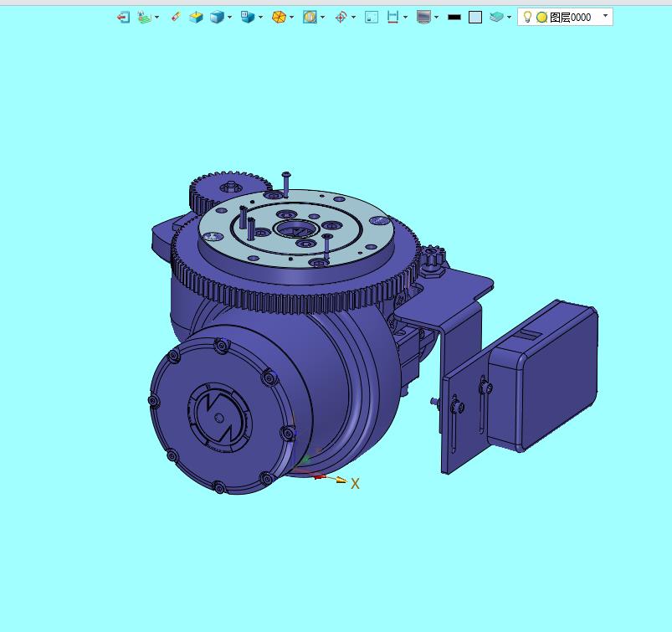The height and width of the screenshot is (632, 672).
Task: Click the orange faceted polyhedron icon
Action: pos(279,17)
